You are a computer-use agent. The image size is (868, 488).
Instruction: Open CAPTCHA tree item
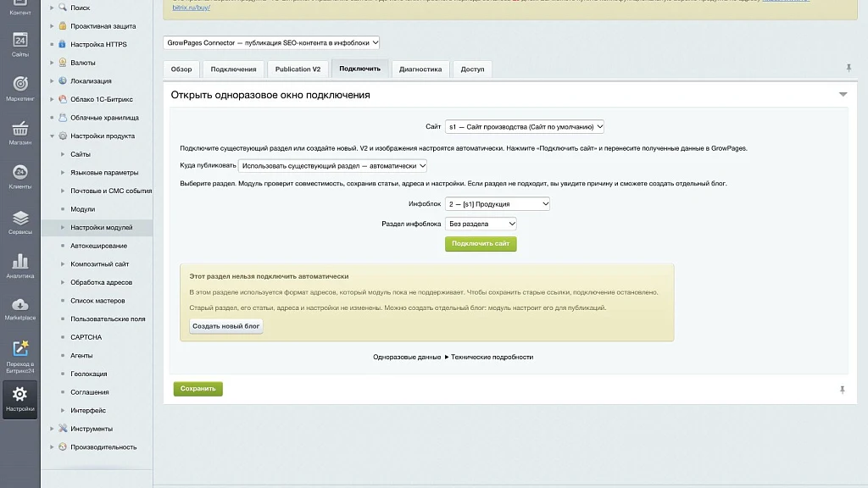pyautogui.click(x=86, y=336)
